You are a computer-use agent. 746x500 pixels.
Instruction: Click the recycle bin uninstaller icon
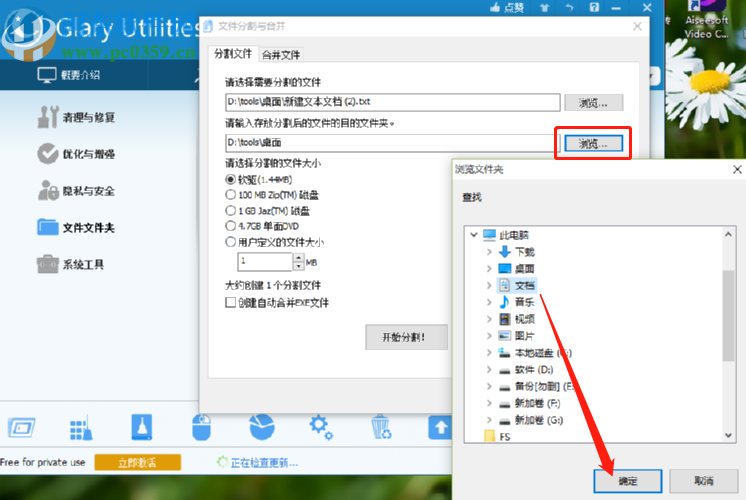click(x=381, y=427)
